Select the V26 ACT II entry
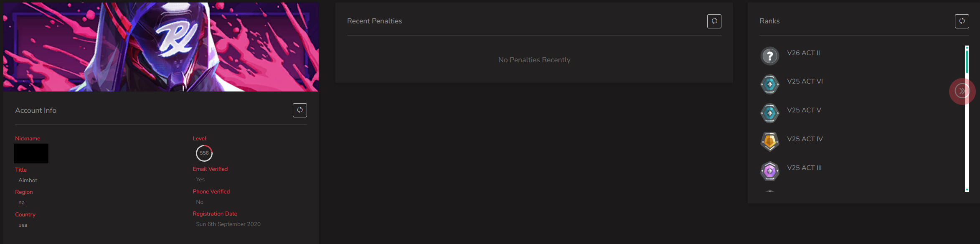 click(803, 53)
